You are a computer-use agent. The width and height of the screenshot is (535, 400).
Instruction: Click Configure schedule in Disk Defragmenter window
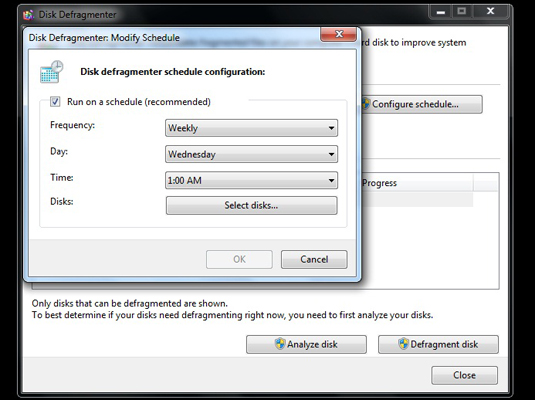(x=422, y=104)
